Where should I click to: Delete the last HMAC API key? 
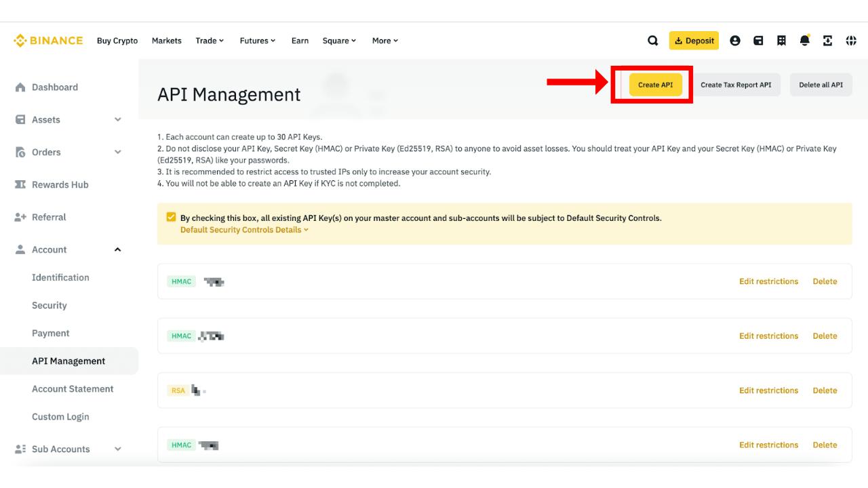click(825, 445)
